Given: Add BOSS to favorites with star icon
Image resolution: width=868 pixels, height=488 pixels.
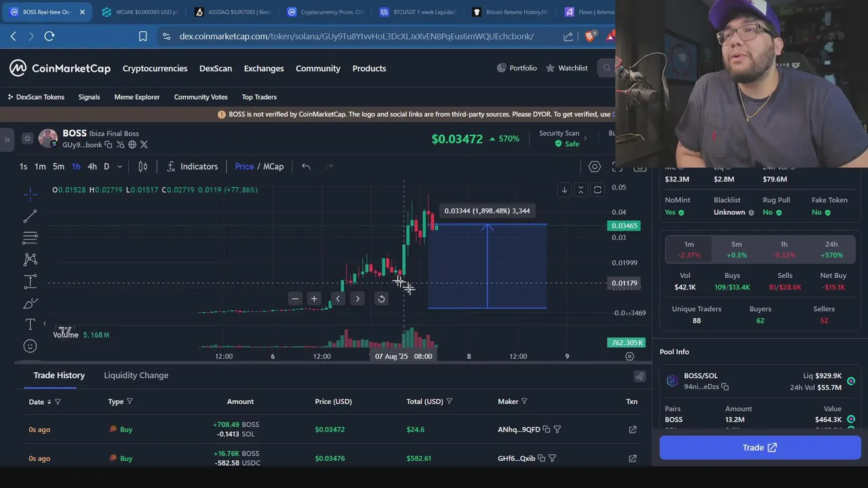Looking at the screenshot, I should 27,138.
